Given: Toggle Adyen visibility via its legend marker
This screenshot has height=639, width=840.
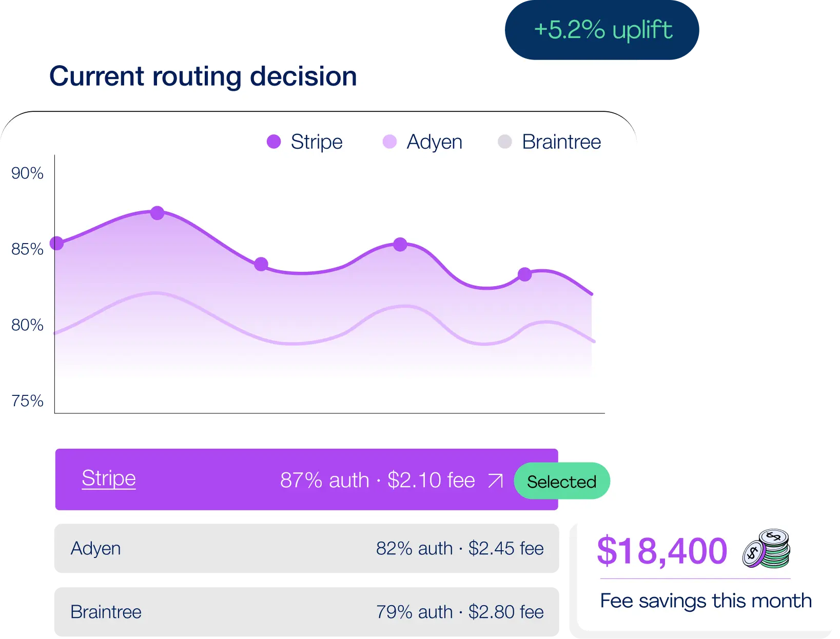Looking at the screenshot, I should 388,142.
